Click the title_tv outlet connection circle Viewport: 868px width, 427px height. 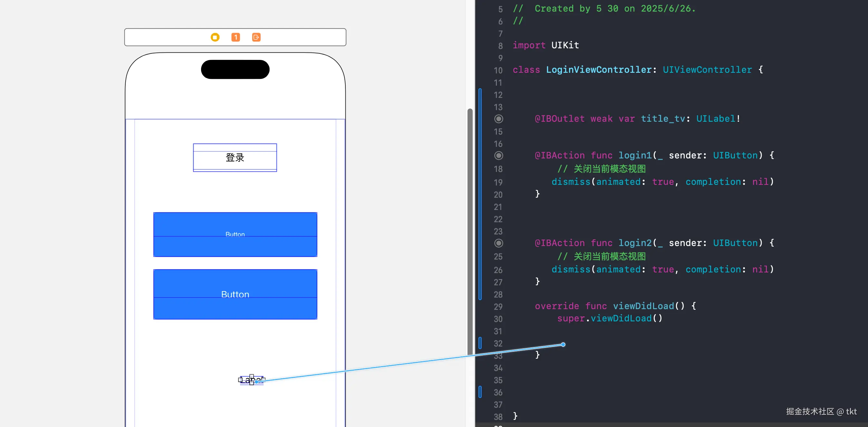coord(498,119)
